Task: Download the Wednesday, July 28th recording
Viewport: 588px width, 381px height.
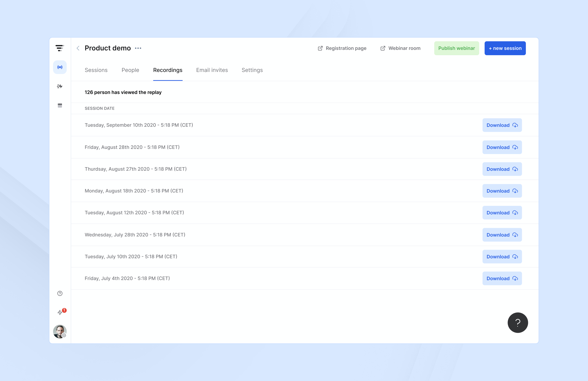Action: pyautogui.click(x=502, y=235)
